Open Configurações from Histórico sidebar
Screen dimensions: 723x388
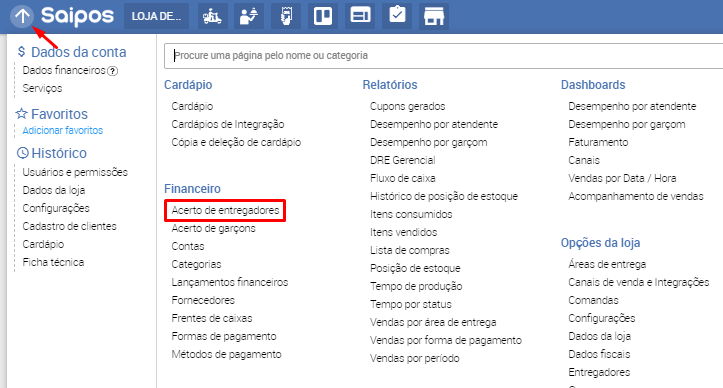(x=56, y=208)
